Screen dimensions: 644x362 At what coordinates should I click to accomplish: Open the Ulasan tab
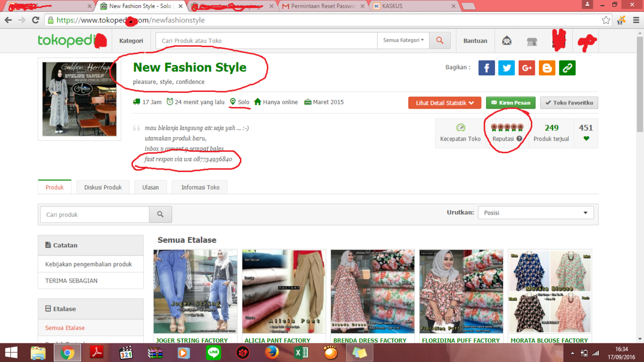[150, 187]
